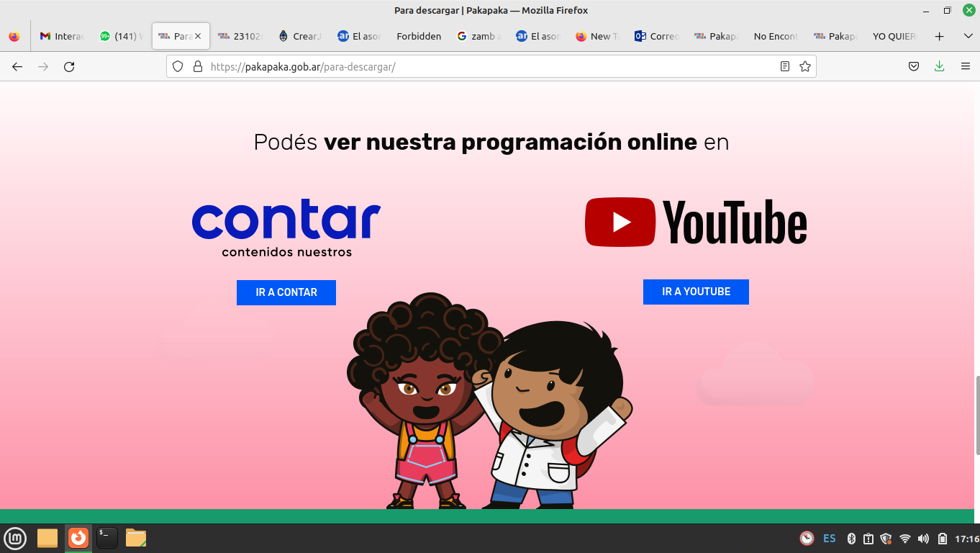This screenshot has width=980, height=553.
Task: Toggle reader view icon in address bar
Action: (785, 66)
